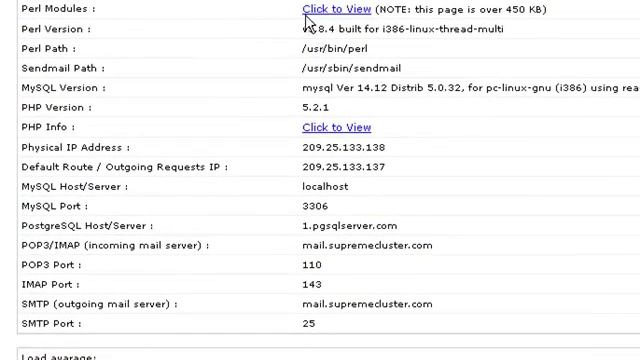640x360 pixels.
Task: Select 'POP3/IMAP (incoming mail server)' label
Action: pos(115,246)
